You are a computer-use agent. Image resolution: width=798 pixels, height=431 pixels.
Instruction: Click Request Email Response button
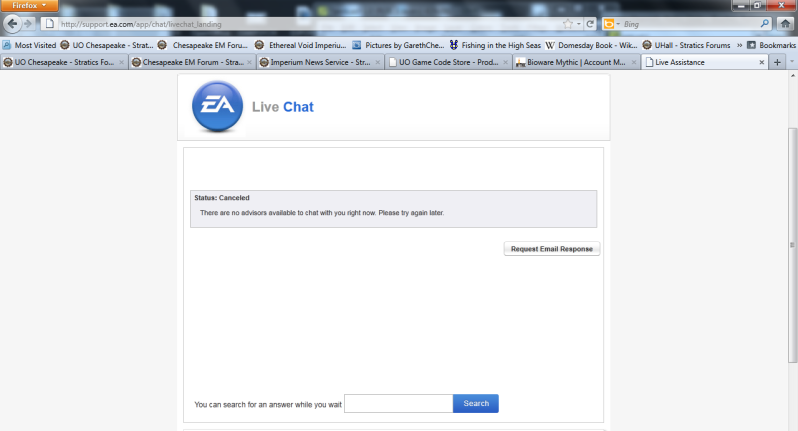click(552, 249)
